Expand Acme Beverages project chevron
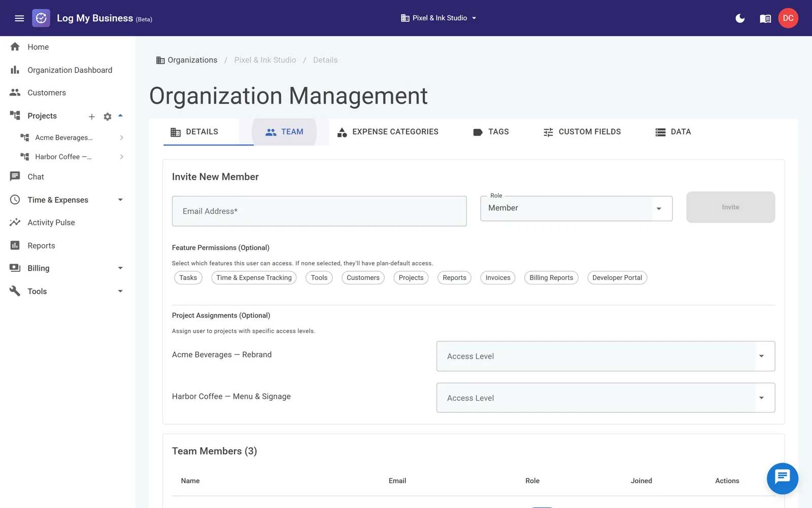Screen dimensions: 812x508 (122, 138)
